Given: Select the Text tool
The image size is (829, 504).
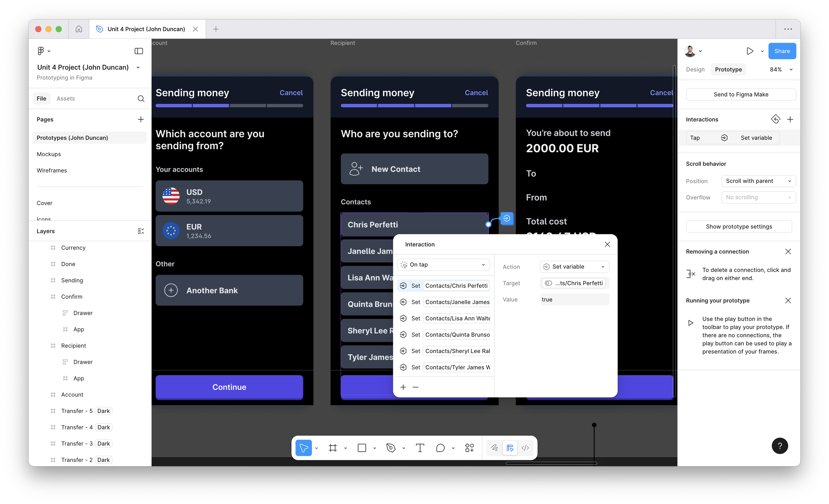Looking at the screenshot, I should tap(420, 448).
